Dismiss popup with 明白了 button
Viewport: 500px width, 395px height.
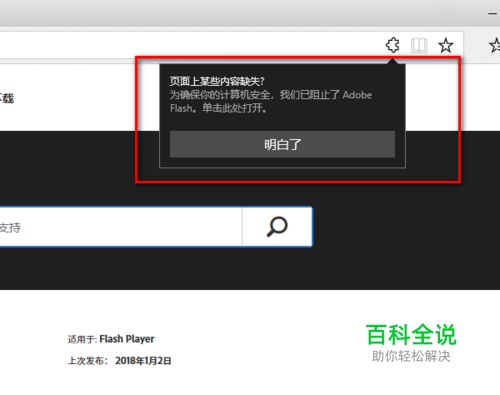tap(282, 144)
